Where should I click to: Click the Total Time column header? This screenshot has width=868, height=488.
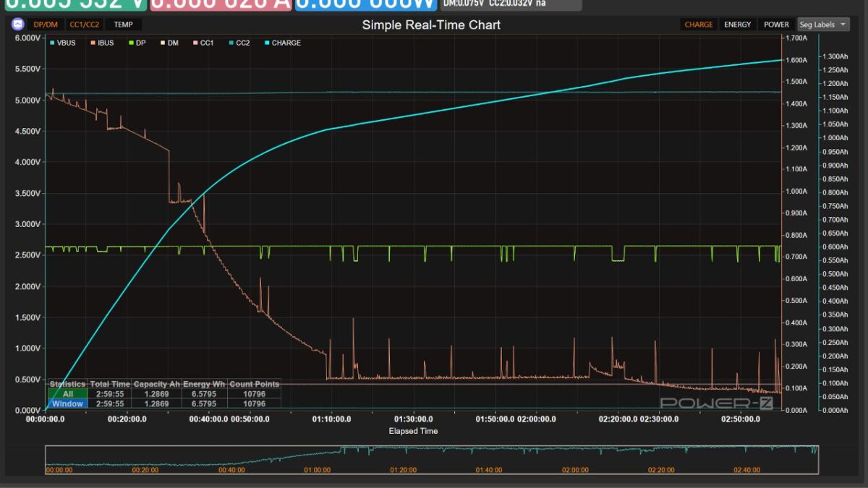tap(110, 384)
